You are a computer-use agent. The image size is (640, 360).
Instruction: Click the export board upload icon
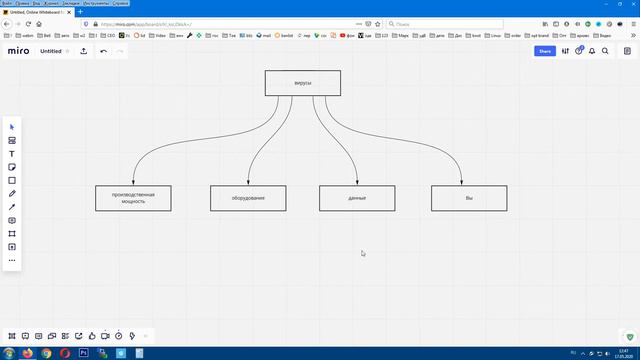coord(84,51)
